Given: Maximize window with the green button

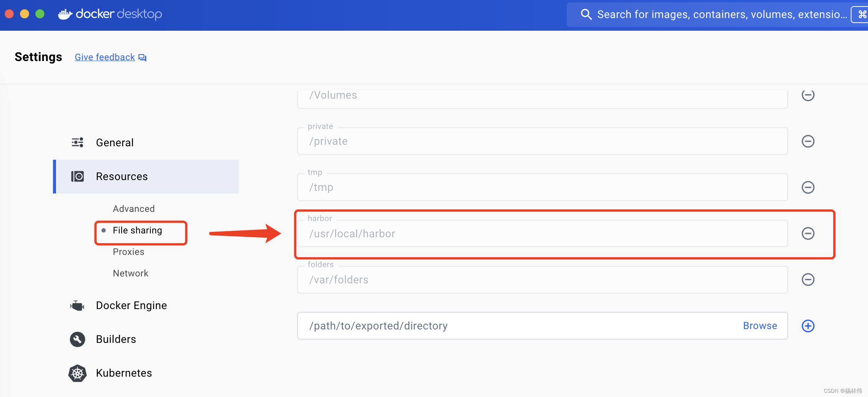Looking at the screenshot, I should coord(40,14).
